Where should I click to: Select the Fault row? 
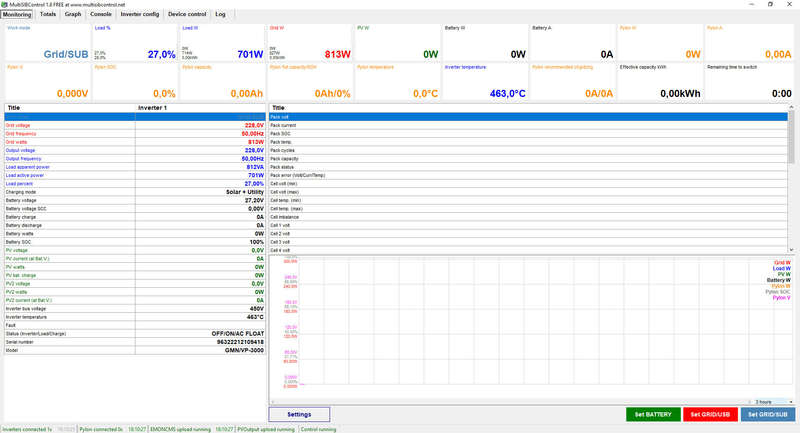click(135, 325)
